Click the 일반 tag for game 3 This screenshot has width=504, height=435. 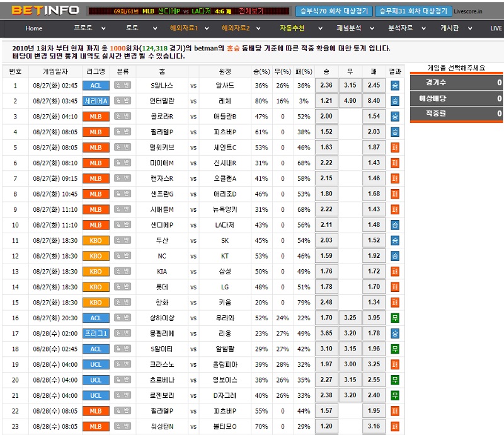pyautogui.click(x=122, y=117)
